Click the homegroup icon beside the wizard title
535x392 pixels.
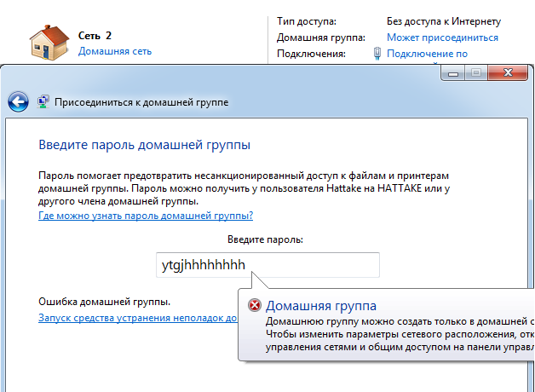(x=43, y=101)
